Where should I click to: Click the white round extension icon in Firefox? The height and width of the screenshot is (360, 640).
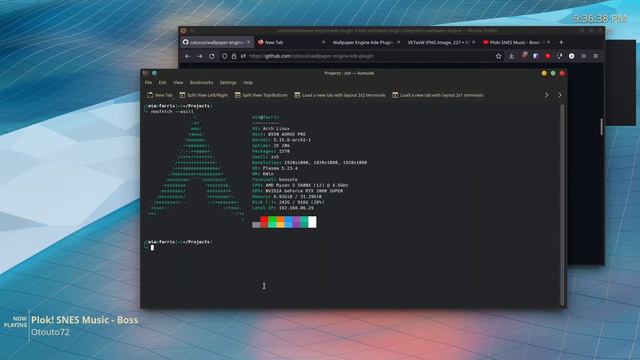571,56
